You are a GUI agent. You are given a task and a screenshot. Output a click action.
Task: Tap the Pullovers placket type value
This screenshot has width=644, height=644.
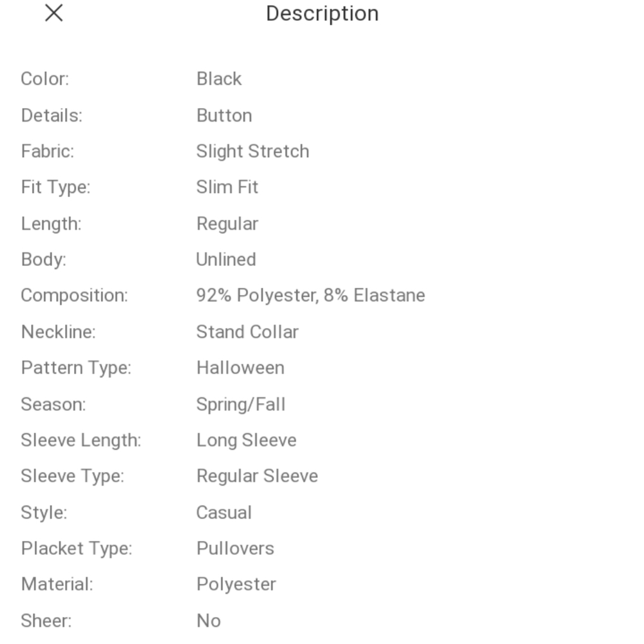tap(235, 549)
